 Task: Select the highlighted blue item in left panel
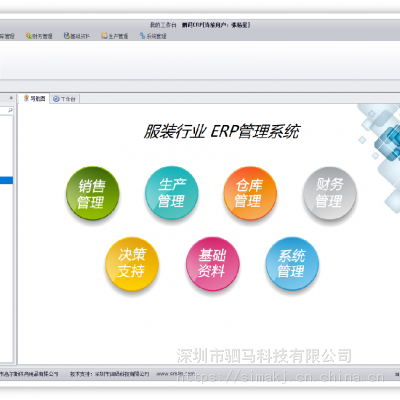click(x=6, y=180)
